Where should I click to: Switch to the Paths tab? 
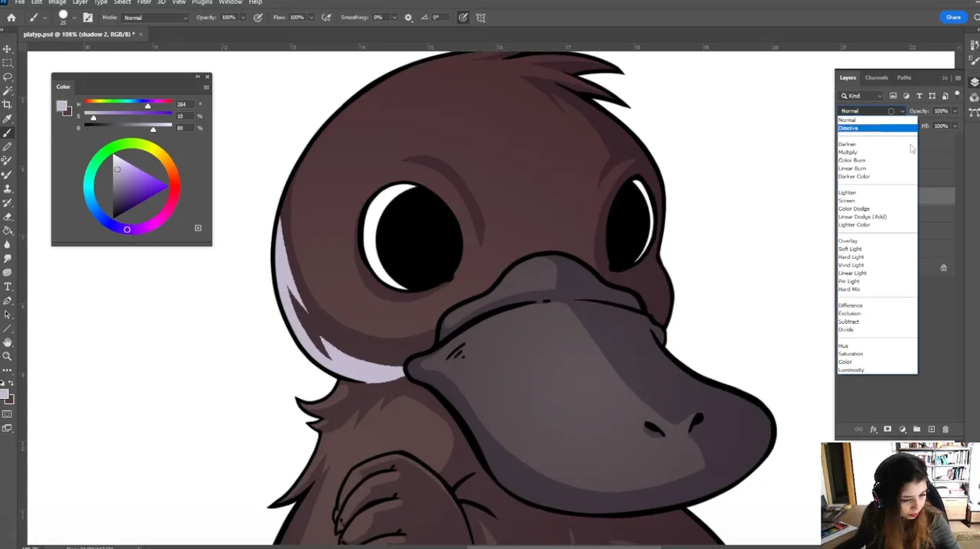[904, 77]
